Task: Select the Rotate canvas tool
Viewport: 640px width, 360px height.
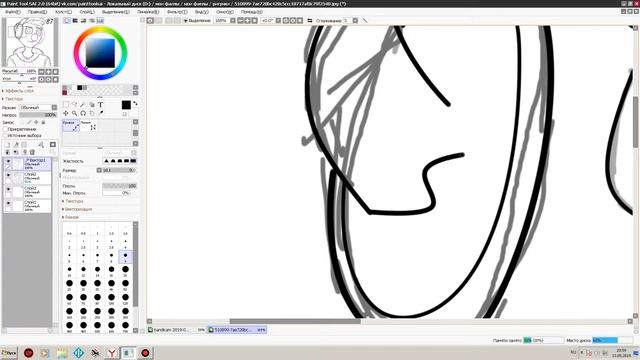Action: [83, 113]
